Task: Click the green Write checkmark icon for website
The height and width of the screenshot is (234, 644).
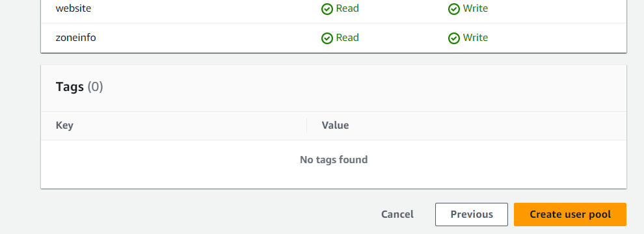Action: pyautogui.click(x=454, y=9)
